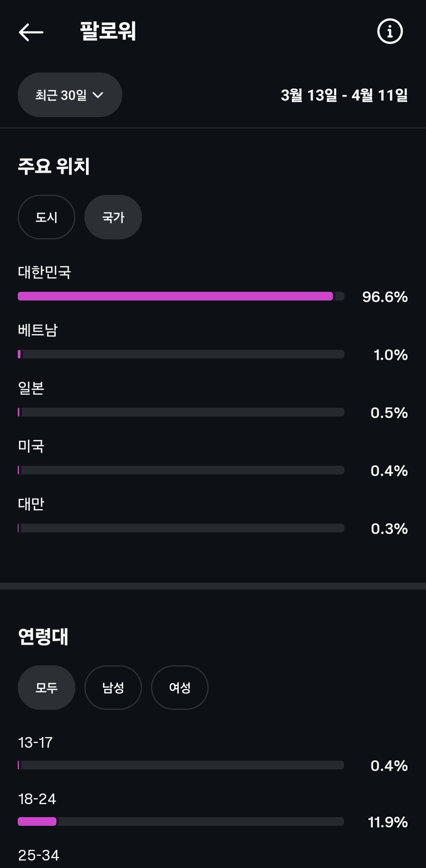
Task: Expand the 최근 30일 period dropdown
Action: point(70,95)
